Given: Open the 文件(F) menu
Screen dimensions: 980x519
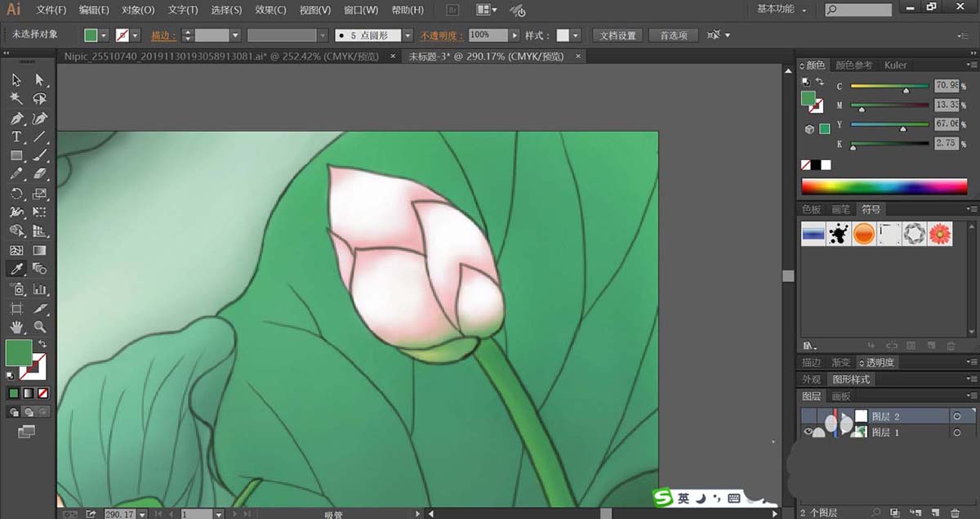Looking at the screenshot, I should 51,10.
